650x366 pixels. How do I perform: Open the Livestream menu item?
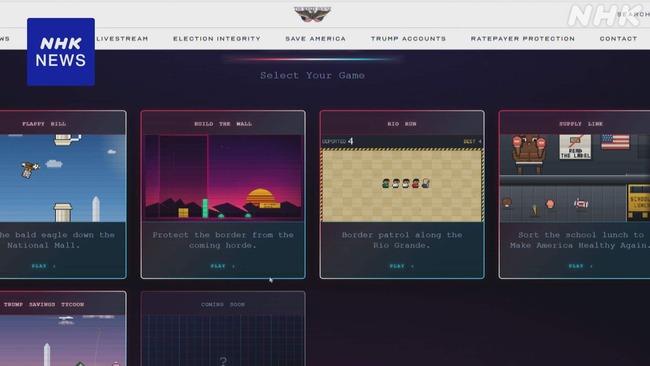pos(122,39)
